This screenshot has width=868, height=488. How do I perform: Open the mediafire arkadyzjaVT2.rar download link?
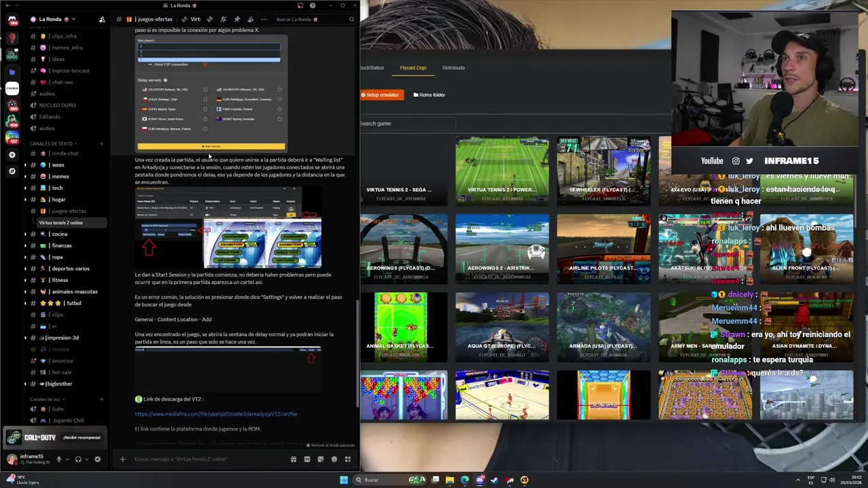(x=216, y=413)
